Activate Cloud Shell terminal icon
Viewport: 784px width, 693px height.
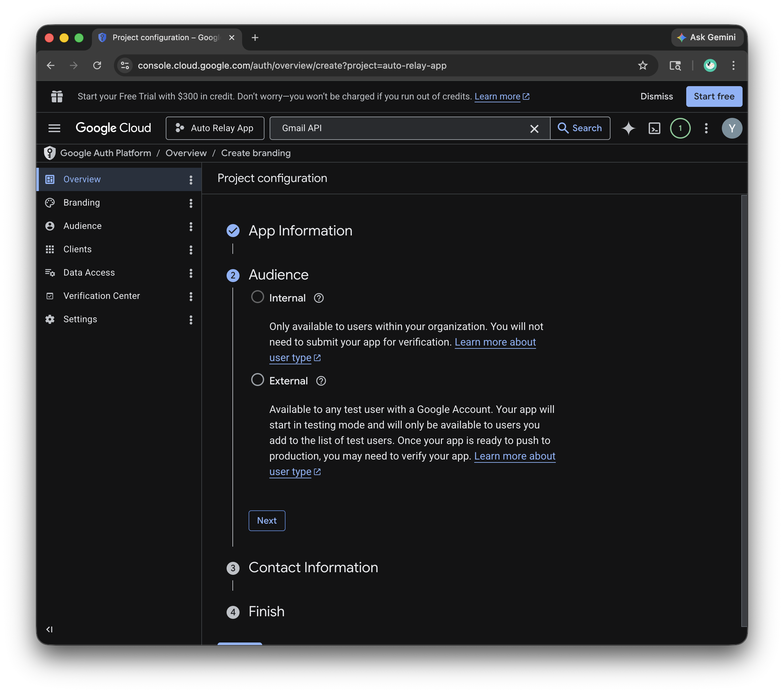coord(654,128)
